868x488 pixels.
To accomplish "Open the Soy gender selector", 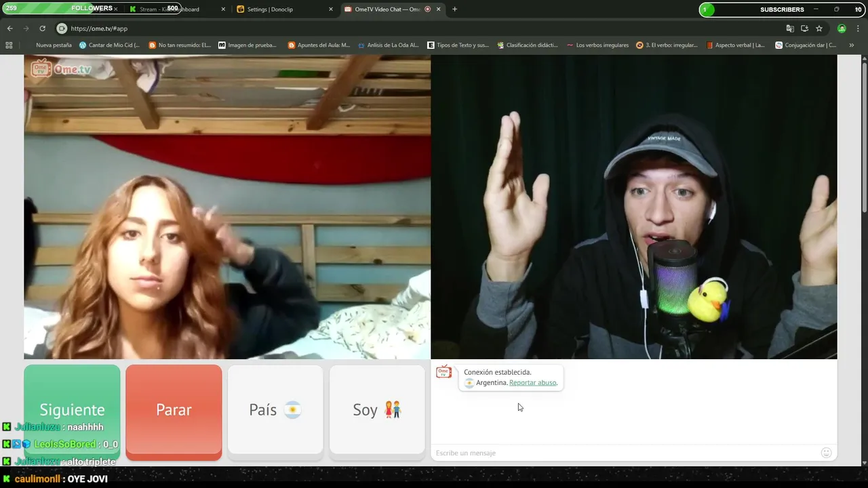I will [x=377, y=410].
